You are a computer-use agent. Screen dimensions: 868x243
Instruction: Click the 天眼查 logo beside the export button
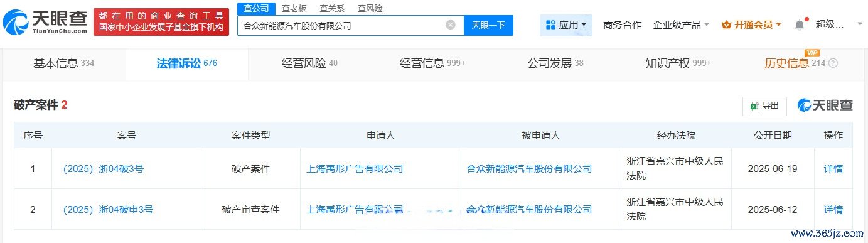click(x=825, y=105)
